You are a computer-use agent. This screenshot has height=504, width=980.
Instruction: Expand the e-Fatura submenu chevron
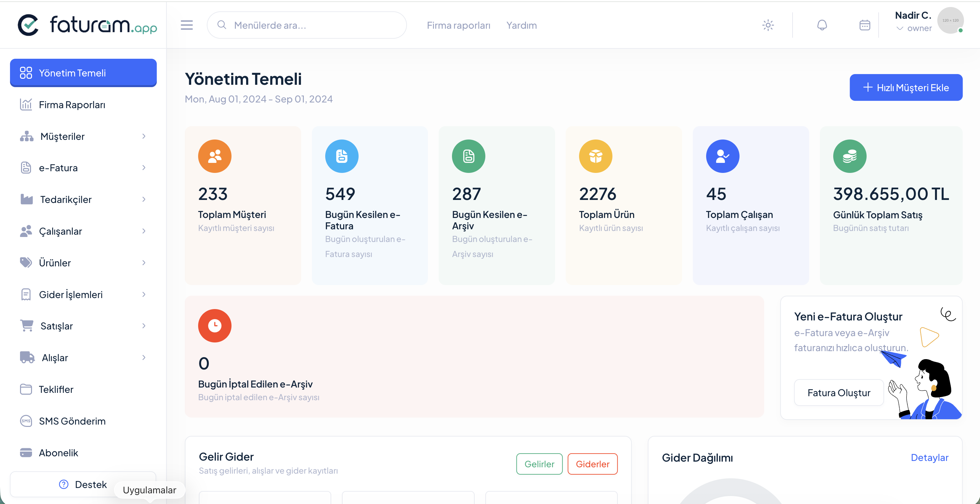pyautogui.click(x=144, y=168)
